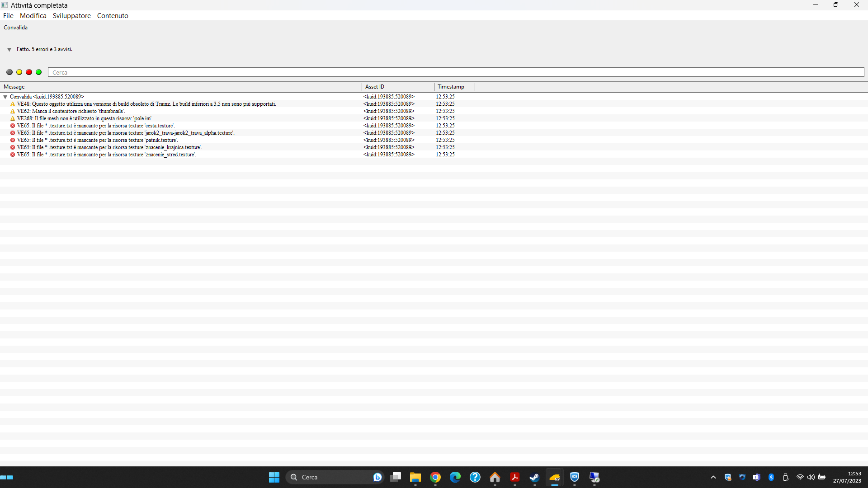Open the Sviluppatore menu
Image resolution: width=868 pixels, height=488 pixels.
71,16
